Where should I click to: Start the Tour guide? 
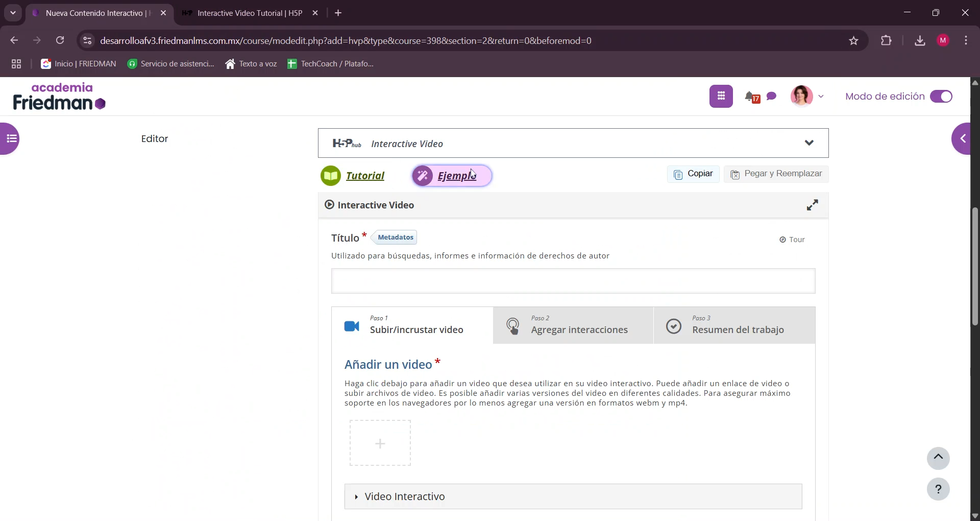tap(792, 240)
